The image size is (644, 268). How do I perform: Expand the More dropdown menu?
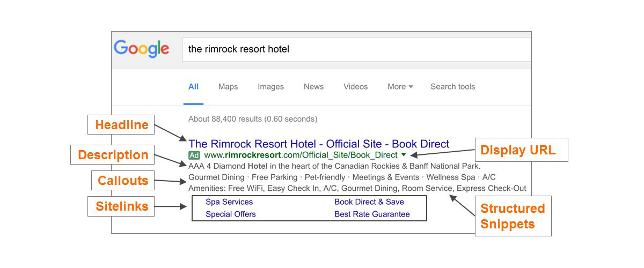(400, 86)
